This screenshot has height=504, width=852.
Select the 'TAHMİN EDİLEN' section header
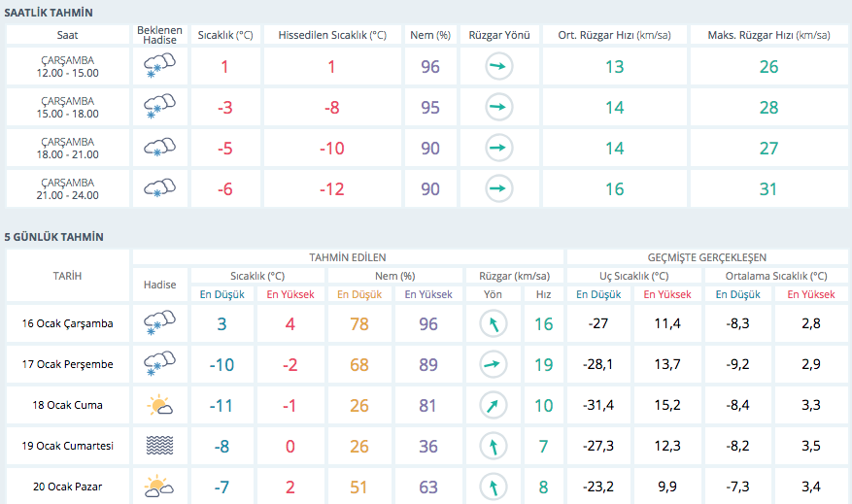pos(347,257)
